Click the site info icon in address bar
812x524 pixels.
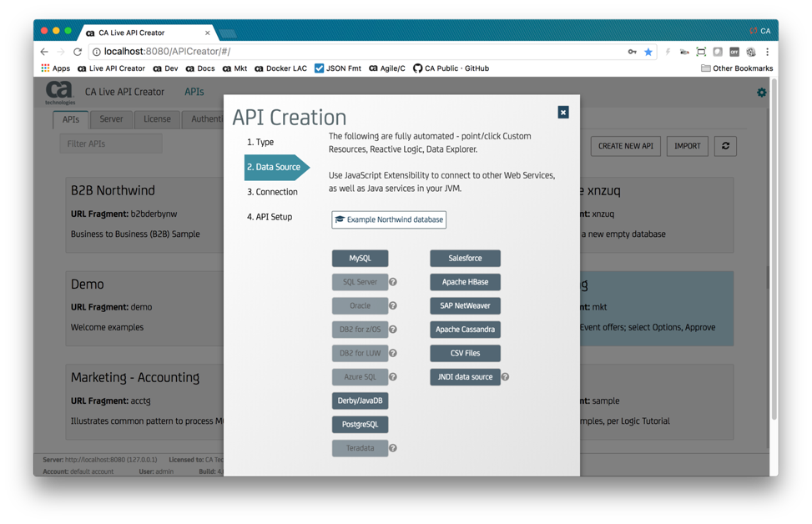tap(96, 52)
